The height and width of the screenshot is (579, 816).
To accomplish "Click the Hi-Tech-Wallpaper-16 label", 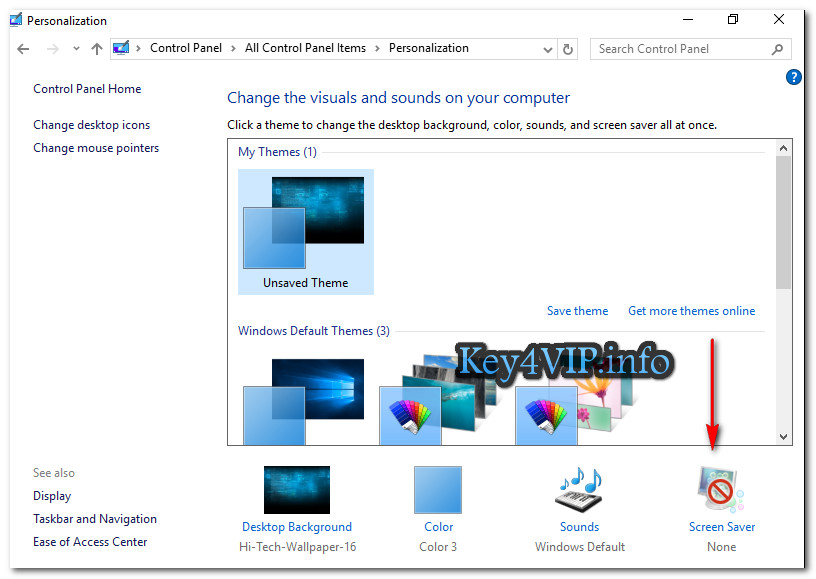I will pyautogui.click(x=297, y=547).
